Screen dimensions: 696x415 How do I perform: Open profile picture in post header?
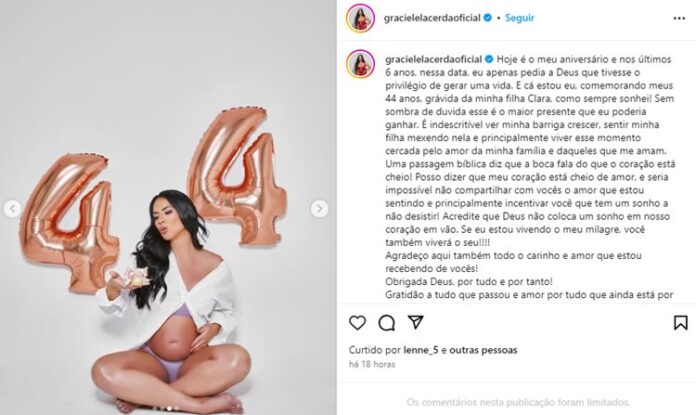360,19
